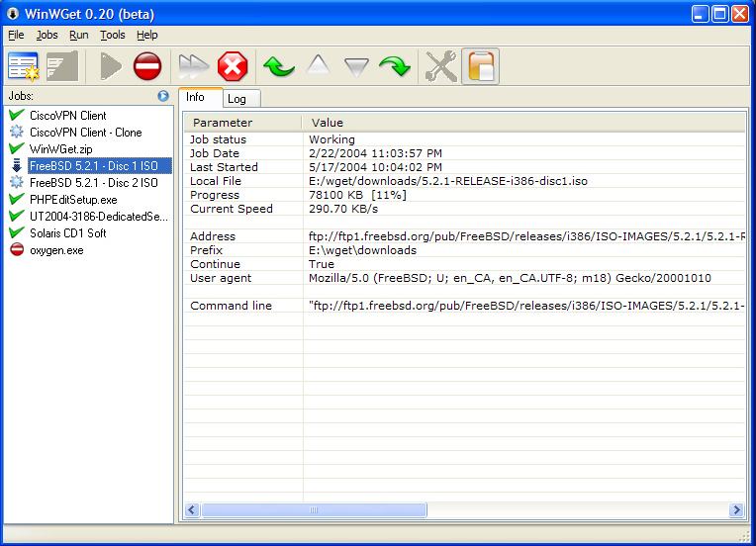Image resolution: width=756 pixels, height=546 pixels.
Task: Open preferences with wrench and screwdriver icon
Action: pos(441,66)
